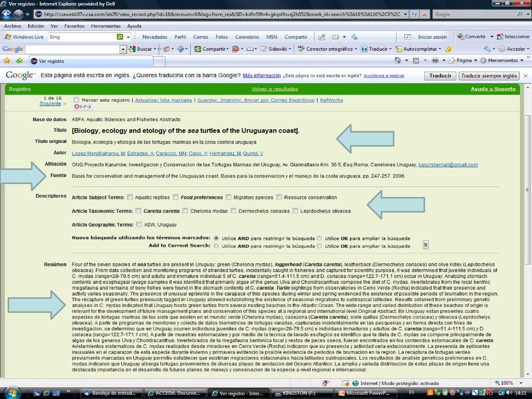This screenshot has height=399, width=532.
Task: Click the magnifier in the Google search box
Action: (x=520, y=14)
